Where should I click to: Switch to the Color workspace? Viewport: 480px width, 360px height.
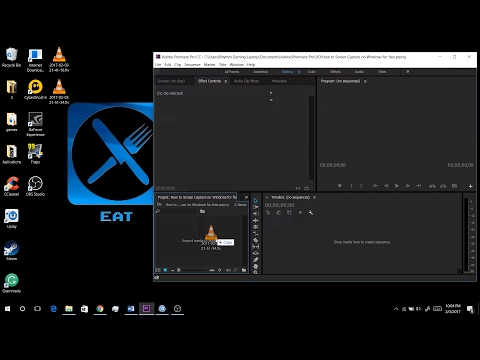click(312, 72)
